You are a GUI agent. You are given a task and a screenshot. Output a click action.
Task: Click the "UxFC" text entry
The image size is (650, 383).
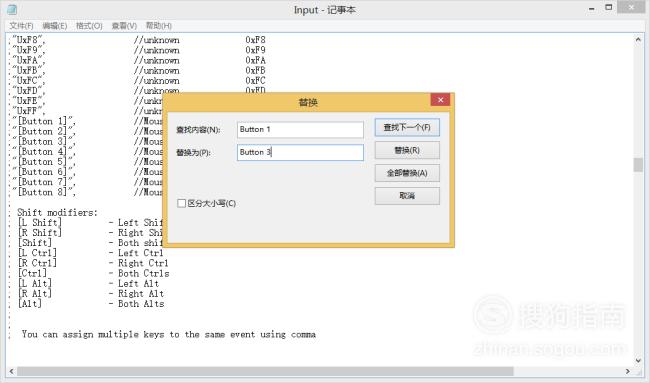point(28,80)
